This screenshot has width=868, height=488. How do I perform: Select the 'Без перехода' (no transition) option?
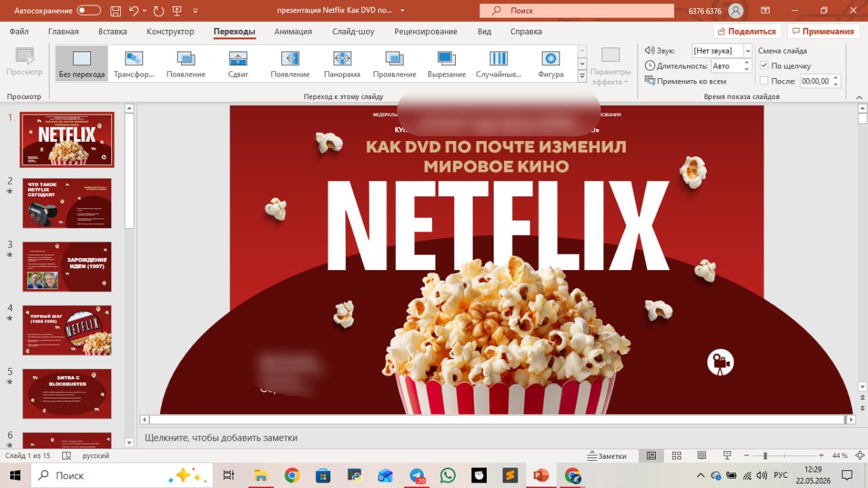click(x=81, y=63)
